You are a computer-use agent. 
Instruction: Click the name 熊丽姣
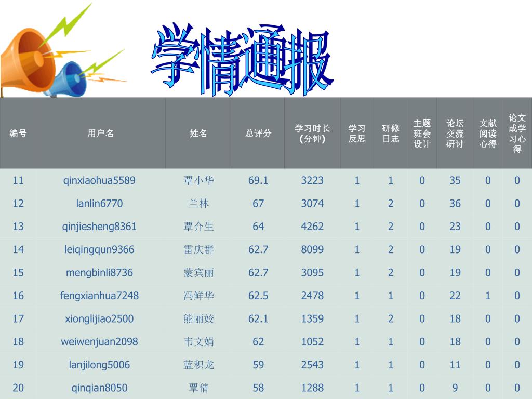[x=198, y=319]
